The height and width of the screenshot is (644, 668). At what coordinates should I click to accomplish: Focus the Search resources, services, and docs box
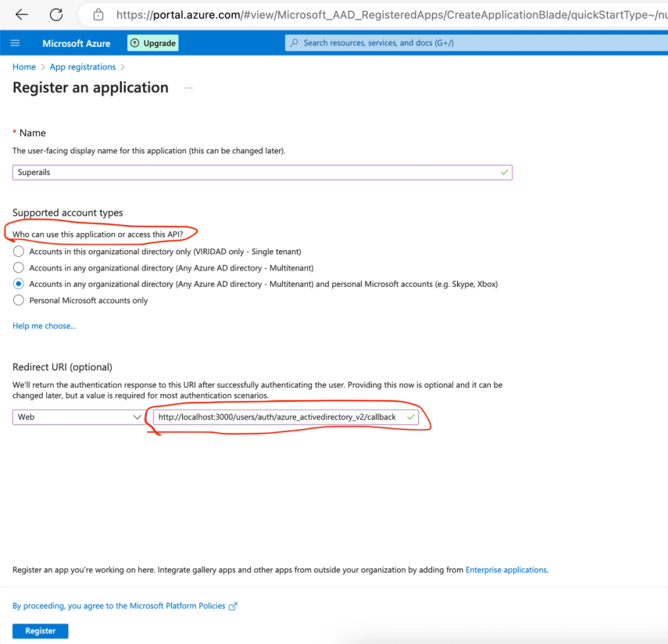pos(477,43)
